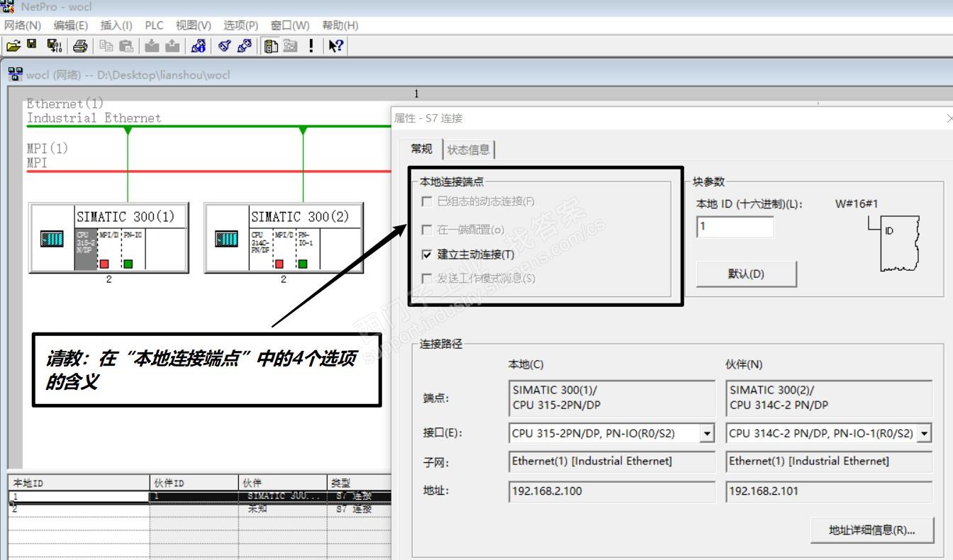
Task: Open the 帮助(H) menu
Action: pos(340,26)
